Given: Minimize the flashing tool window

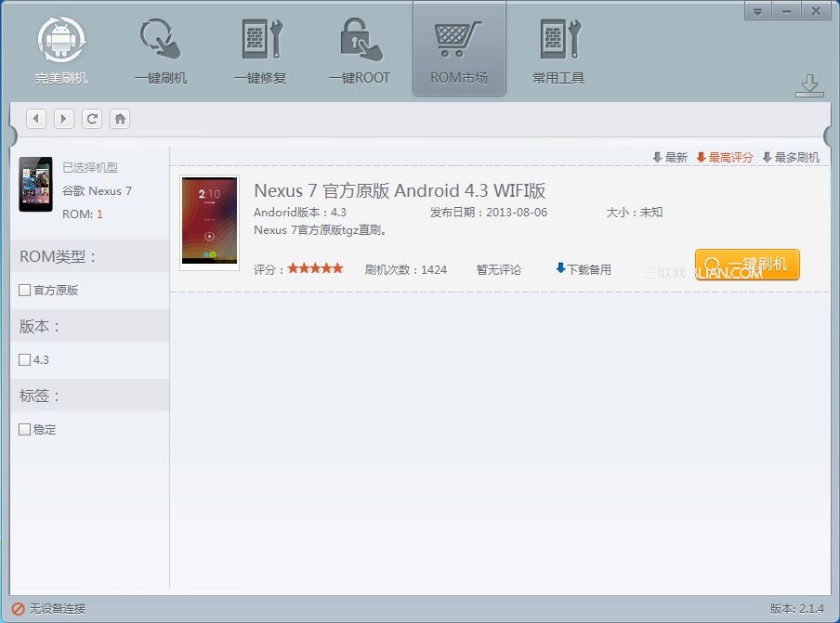Looking at the screenshot, I should (x=786, y=11).
